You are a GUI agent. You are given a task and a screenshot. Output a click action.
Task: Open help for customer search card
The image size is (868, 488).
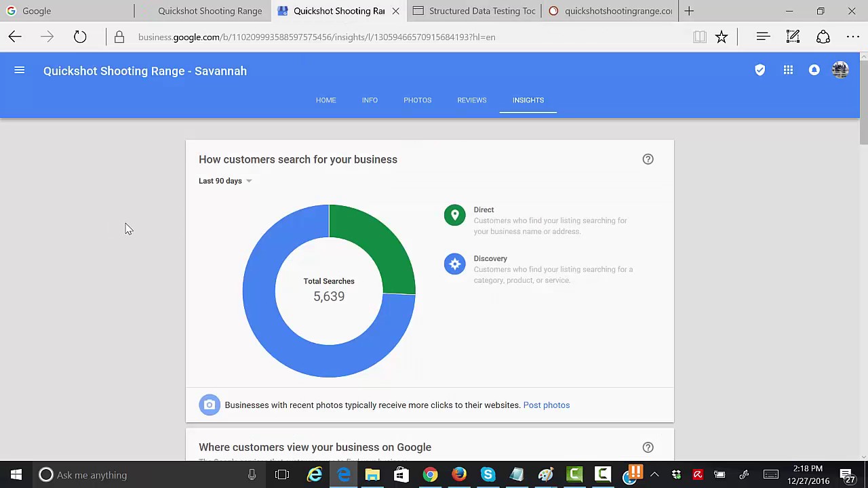pyautogui.click(x=648, y=159)
